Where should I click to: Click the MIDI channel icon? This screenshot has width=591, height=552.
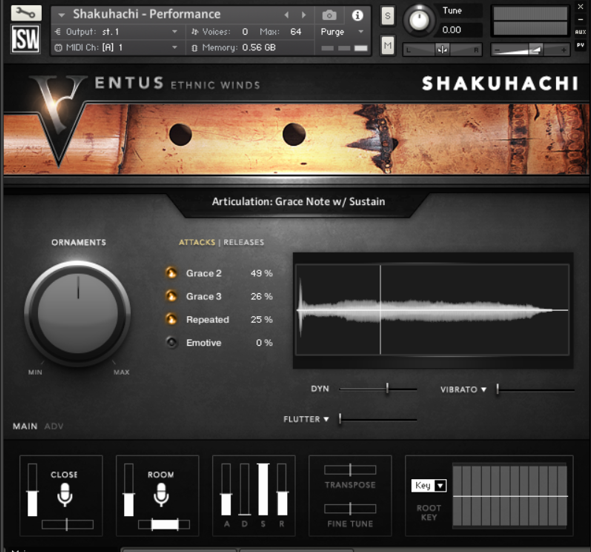(x=58, y=48)
